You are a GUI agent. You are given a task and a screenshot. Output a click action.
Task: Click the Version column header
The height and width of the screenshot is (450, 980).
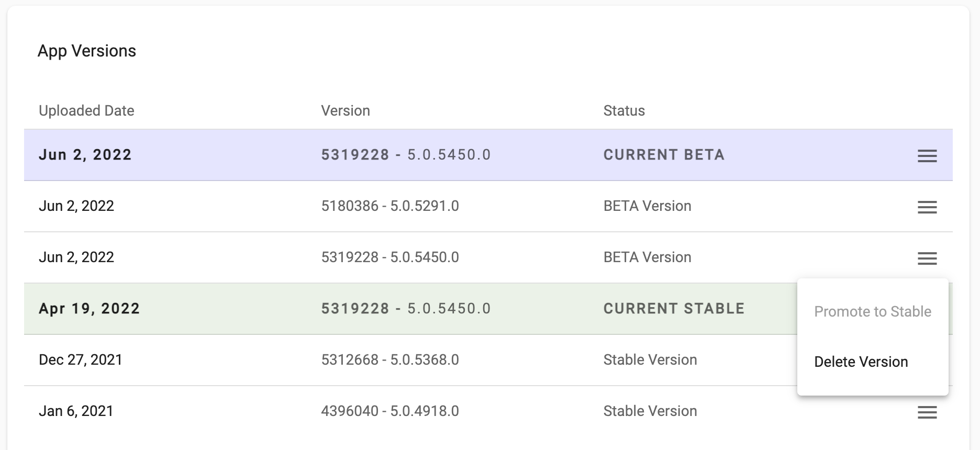click(346, 110)
